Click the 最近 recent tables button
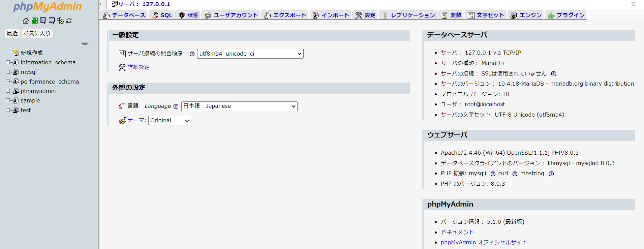 tap(12, 33)
